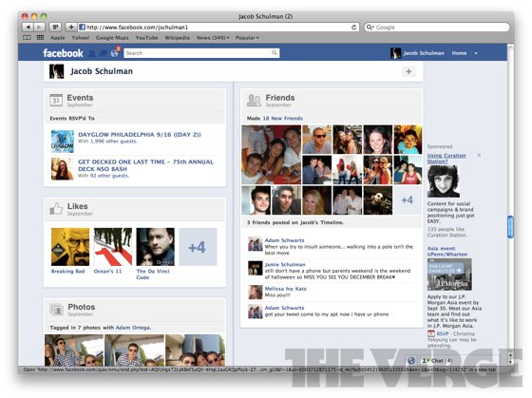Open the reading list book icon
The image size is (532, 398).
[27, 38]
